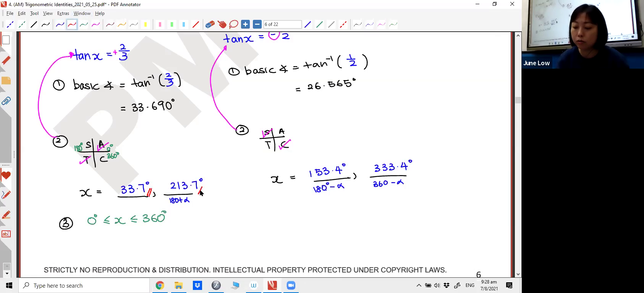Open the text box tool sidebar tab
The image size is (644, 293).
tap(6, 234)
